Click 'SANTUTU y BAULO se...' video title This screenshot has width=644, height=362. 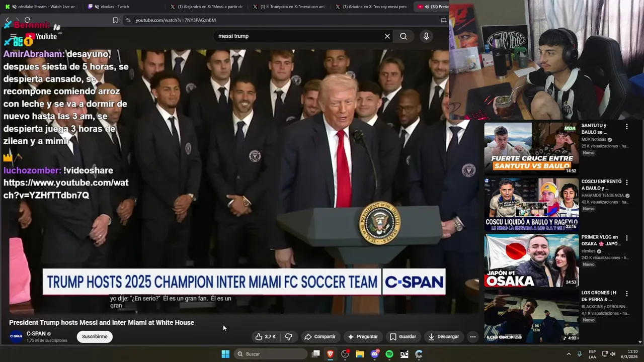[594, 129]
